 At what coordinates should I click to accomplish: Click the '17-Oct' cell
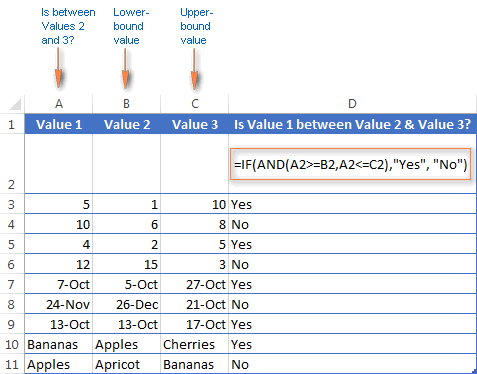coord(195,324)
